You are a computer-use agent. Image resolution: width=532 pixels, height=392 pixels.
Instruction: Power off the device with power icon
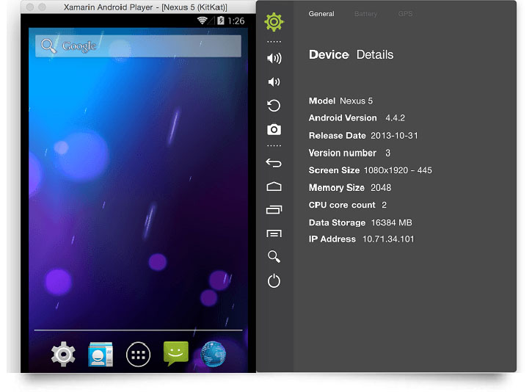tap(274, 280)
